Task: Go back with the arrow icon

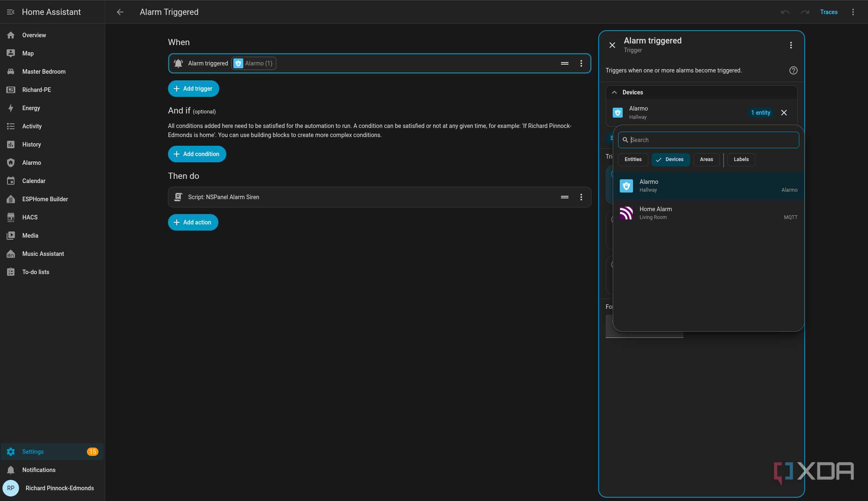Action: [x=120, y=12]
